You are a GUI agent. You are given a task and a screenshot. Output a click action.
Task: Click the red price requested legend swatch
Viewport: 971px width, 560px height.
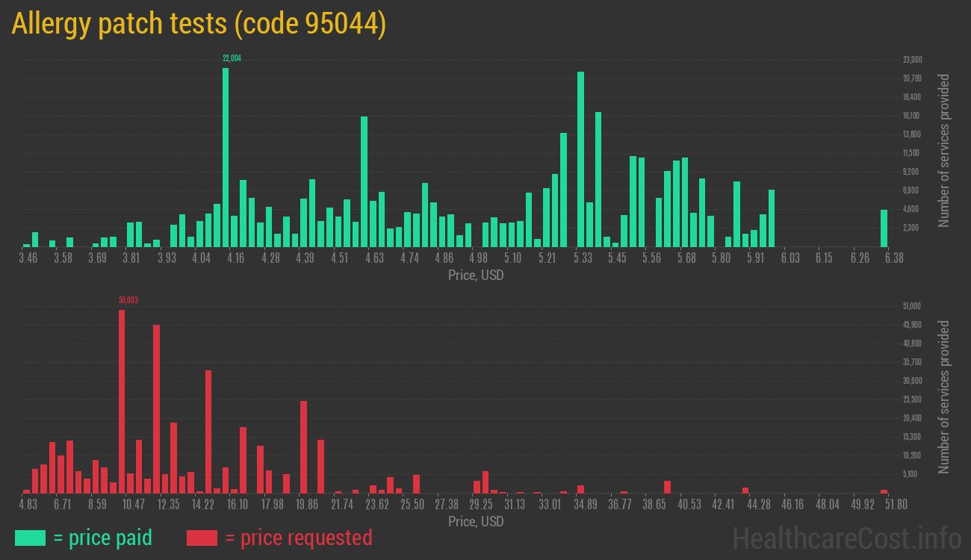[x=202, y=538]
